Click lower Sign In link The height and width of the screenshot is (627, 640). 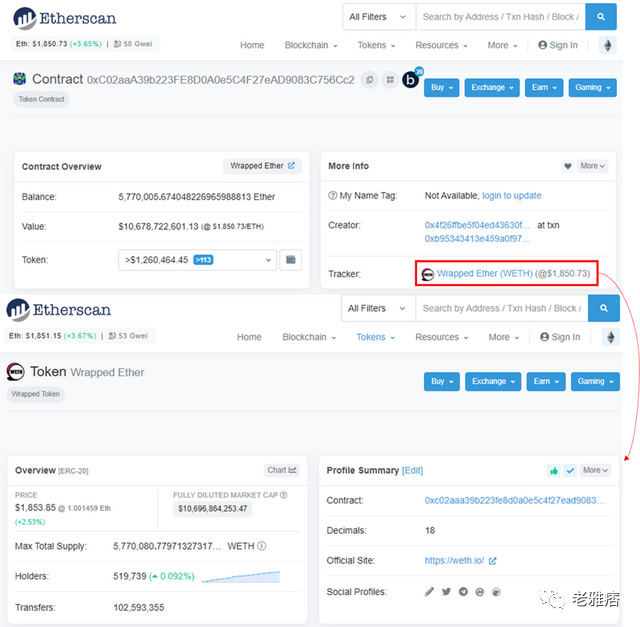tap(560, 337)
